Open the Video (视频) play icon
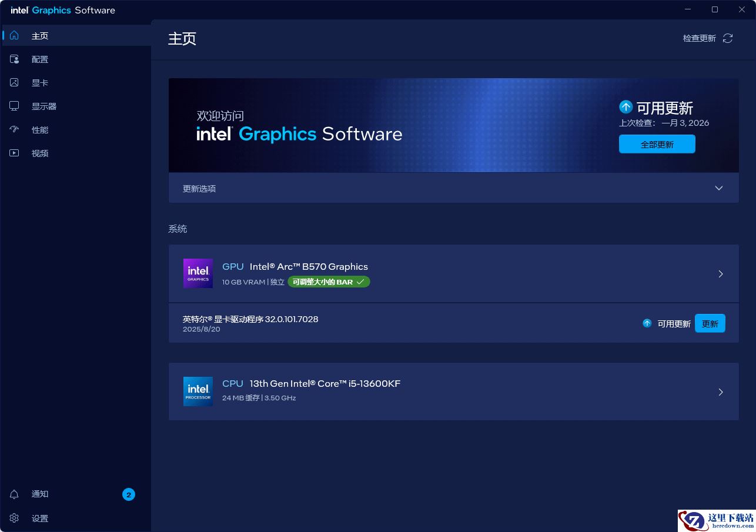The image size is (756, 532). tap(14, 153)
